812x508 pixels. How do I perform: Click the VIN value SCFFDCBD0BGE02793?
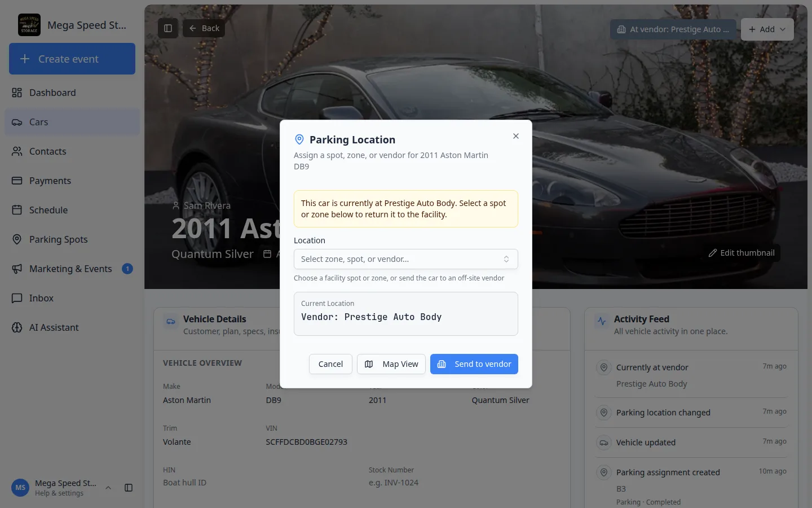coord(307,442)
